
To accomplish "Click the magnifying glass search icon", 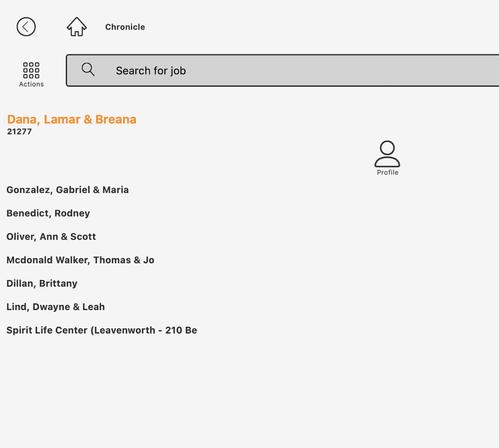I will pos(88,69).
